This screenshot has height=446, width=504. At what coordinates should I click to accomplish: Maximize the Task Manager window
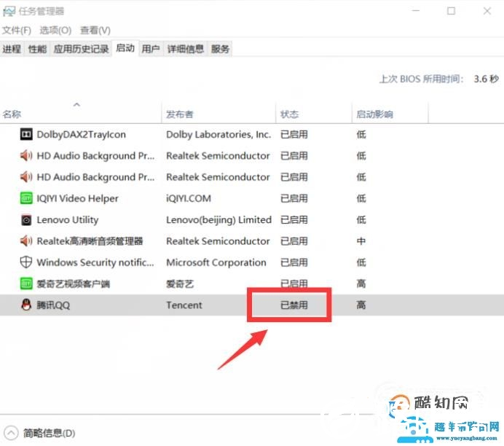(x=452, y=11)
